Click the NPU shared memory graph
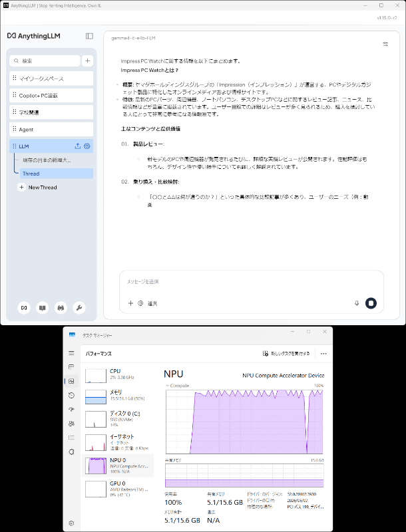This screenshot has height=532, width=406. pos(244,475)
